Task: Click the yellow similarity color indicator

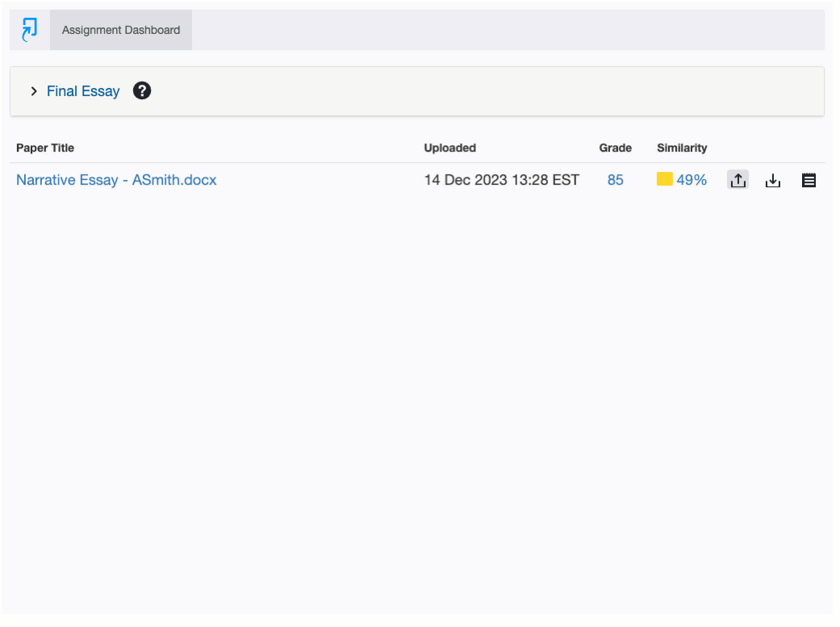Action: point(664,179)
